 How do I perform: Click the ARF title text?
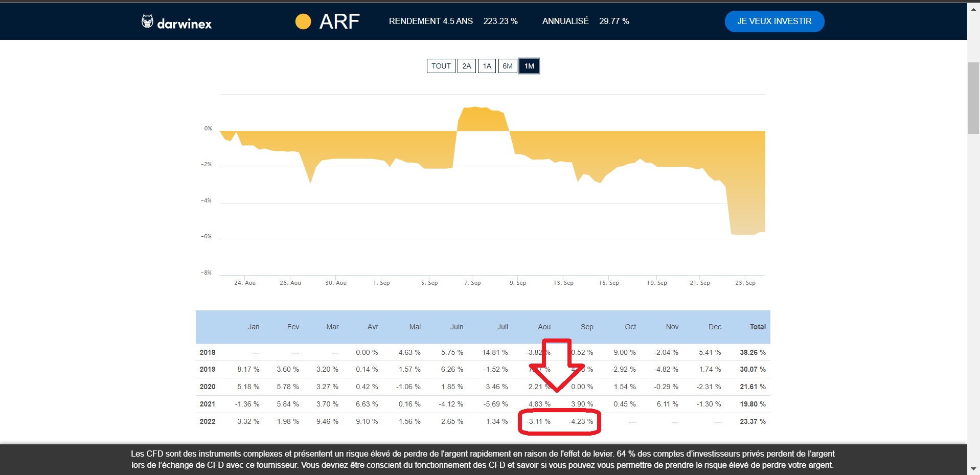[339, 21]
